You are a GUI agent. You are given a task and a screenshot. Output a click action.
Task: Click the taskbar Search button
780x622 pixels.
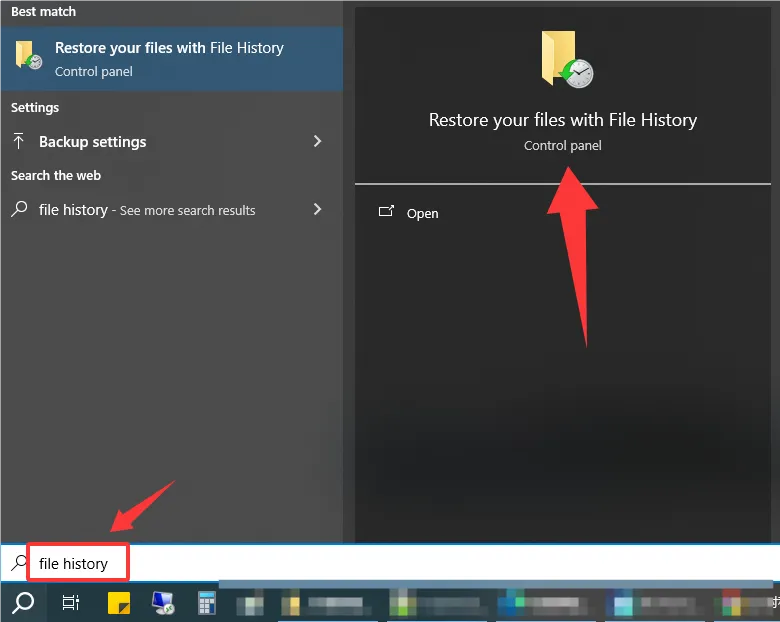coord(23,603)
